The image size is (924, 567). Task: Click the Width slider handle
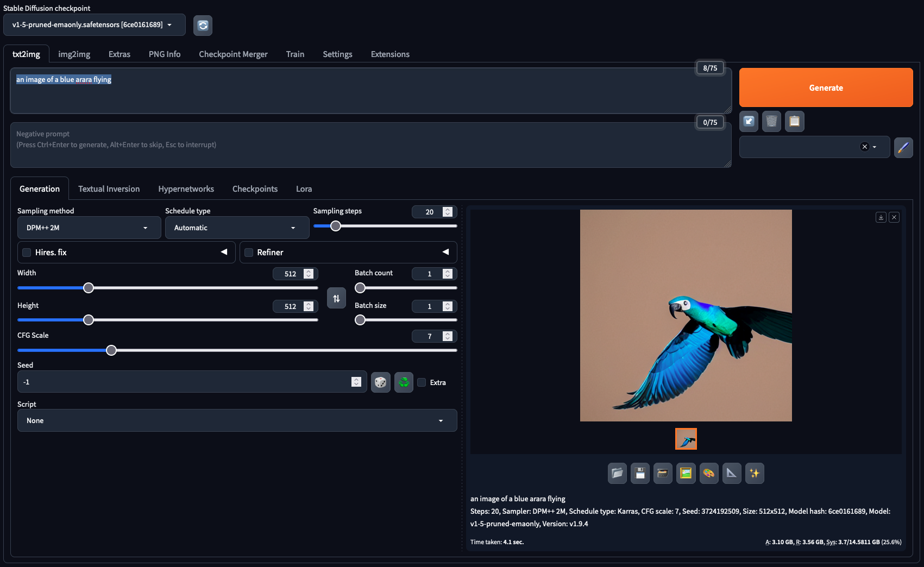[x=89, y=288]
